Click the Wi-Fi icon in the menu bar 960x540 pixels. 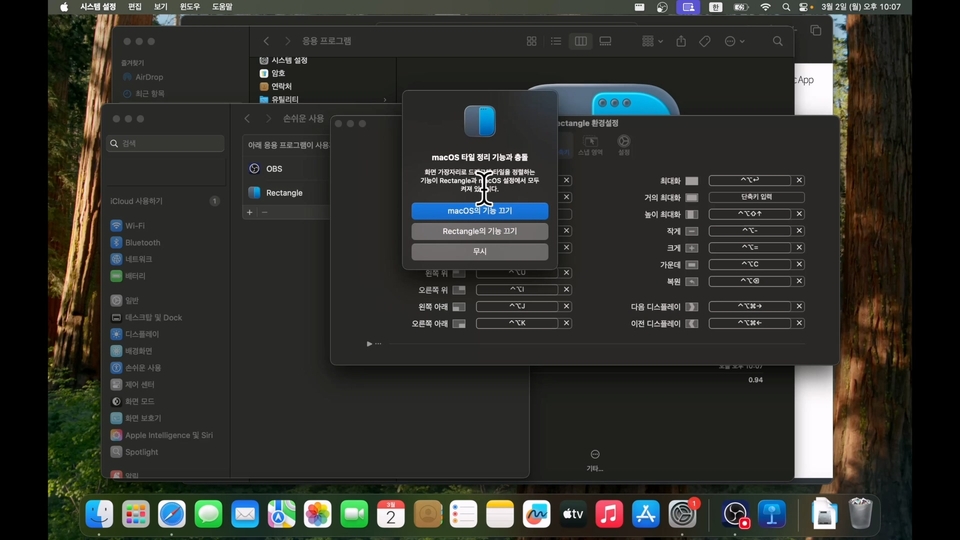(765, 7)
